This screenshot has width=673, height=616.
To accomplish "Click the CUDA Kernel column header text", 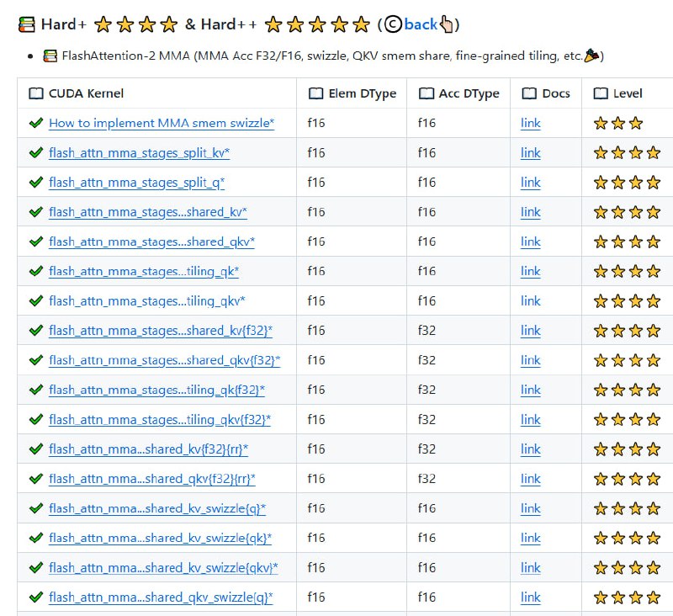I will click(87, 93).
